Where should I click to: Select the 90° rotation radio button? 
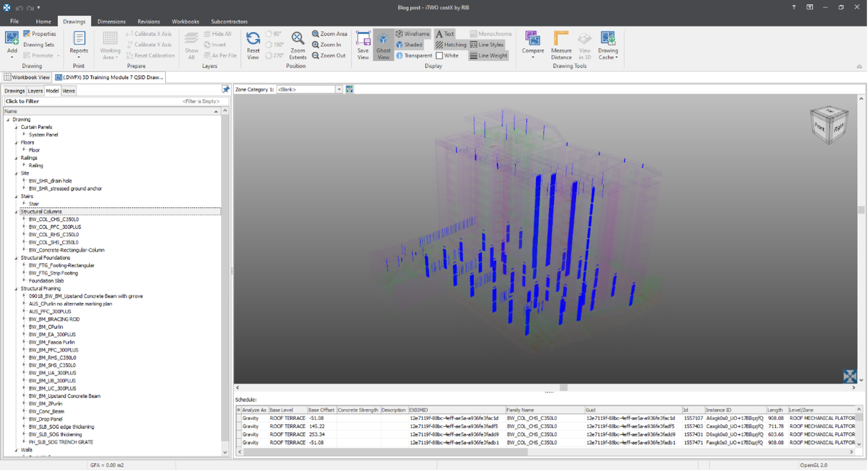(268, 34)
